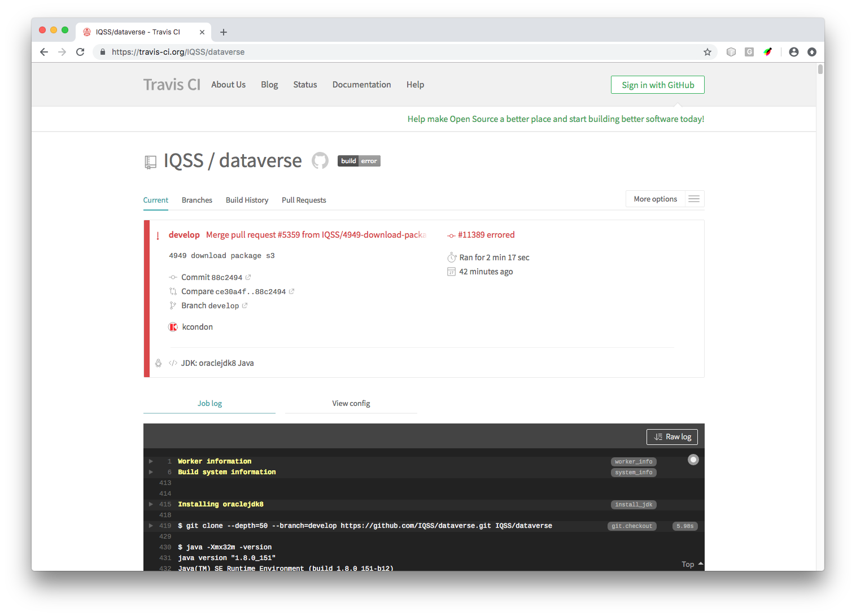856x616 pixels.
Task: Click external link icon next to Branch develop
Action: click(x=244, y=305)
